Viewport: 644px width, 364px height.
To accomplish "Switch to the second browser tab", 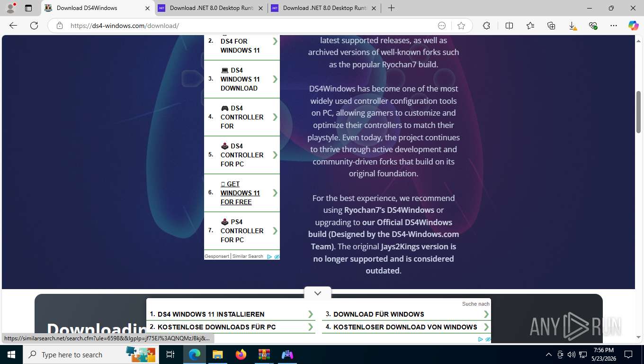I will (x=211, y=8).
